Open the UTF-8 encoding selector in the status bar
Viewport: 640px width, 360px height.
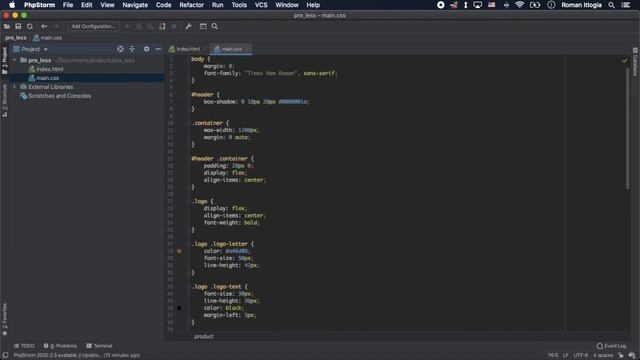(x=580, y=356)
